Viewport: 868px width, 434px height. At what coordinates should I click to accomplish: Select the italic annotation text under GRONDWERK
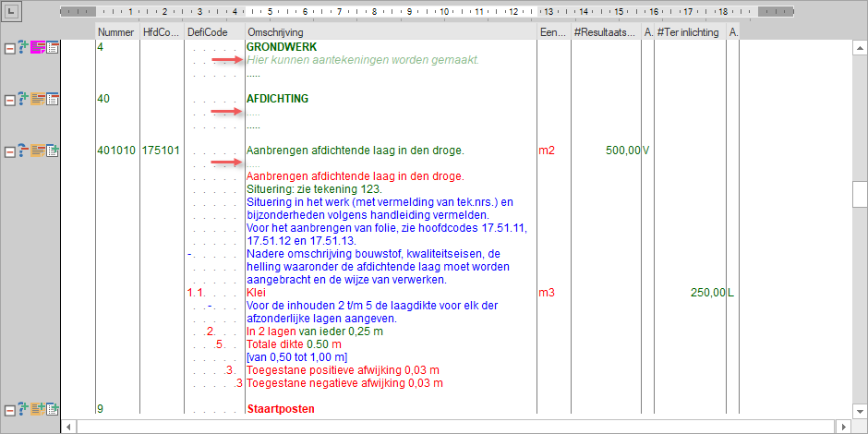tap(363, 60)
